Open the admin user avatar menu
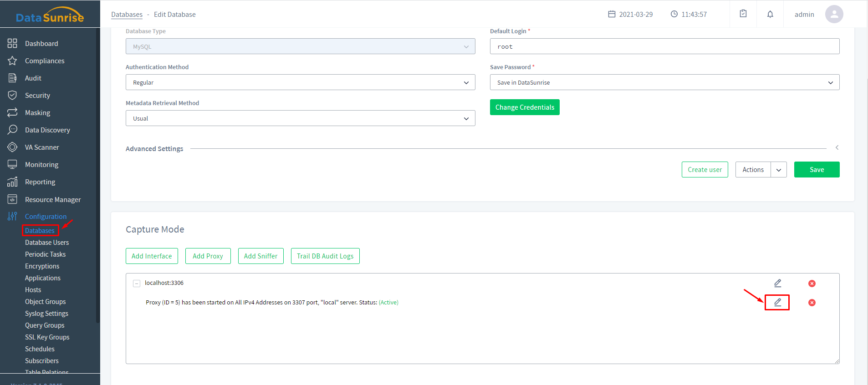This screenshot has width=868, height=385. (834, 14)
